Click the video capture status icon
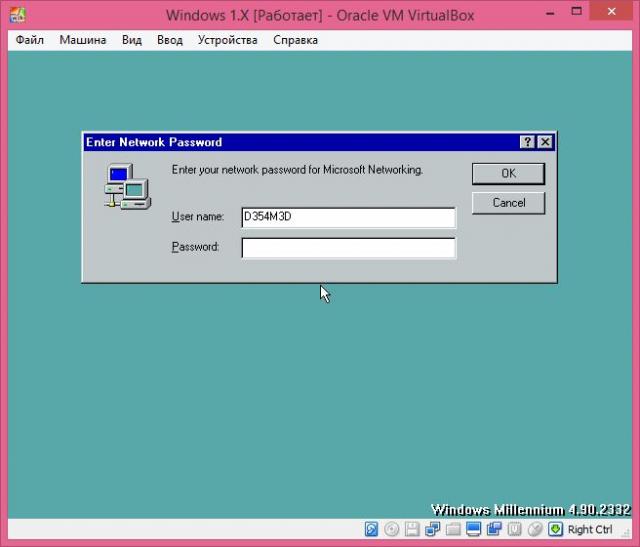Image resolution: width=640 pixels, height=547 pixels. (x=494, y=529)
